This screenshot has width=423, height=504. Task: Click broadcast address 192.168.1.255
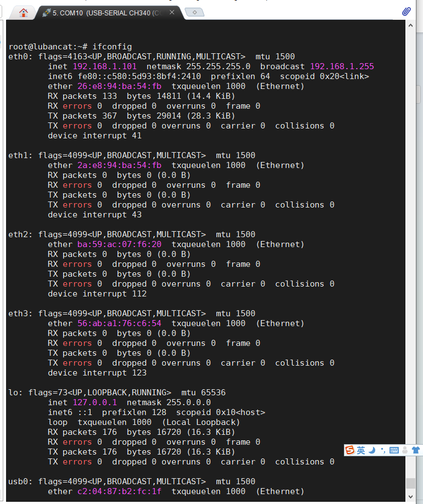(342, 66)
